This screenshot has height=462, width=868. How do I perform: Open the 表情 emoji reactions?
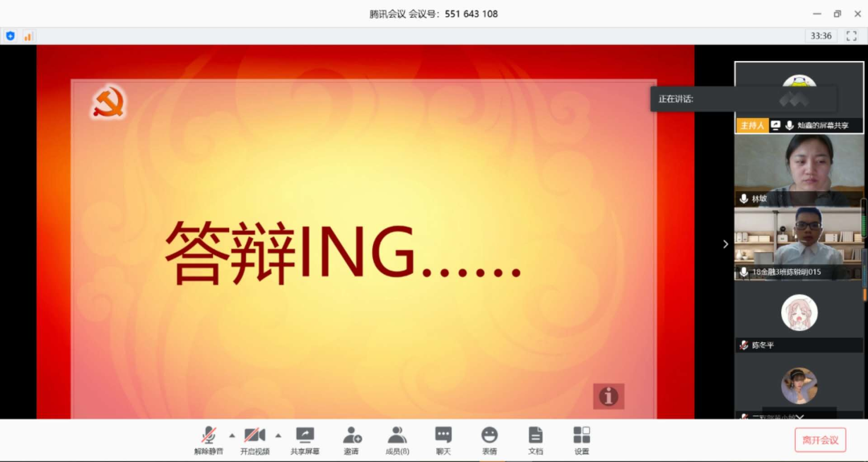point(489,435)
